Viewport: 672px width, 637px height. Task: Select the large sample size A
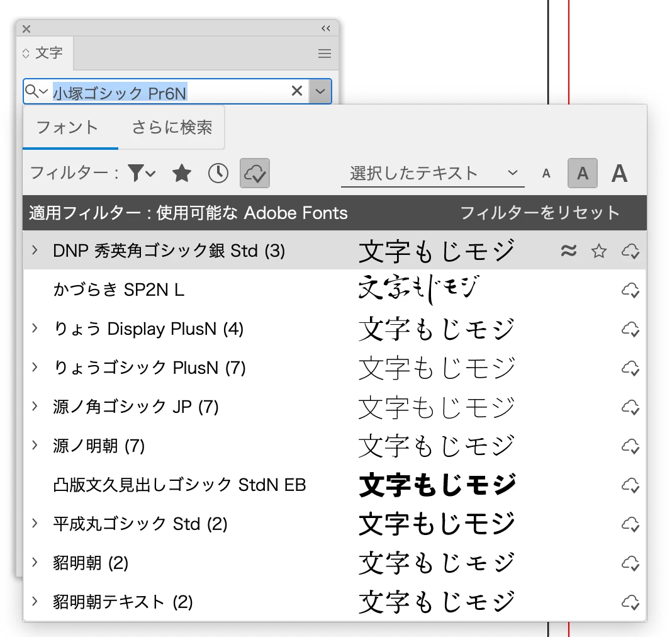point(619,173)
